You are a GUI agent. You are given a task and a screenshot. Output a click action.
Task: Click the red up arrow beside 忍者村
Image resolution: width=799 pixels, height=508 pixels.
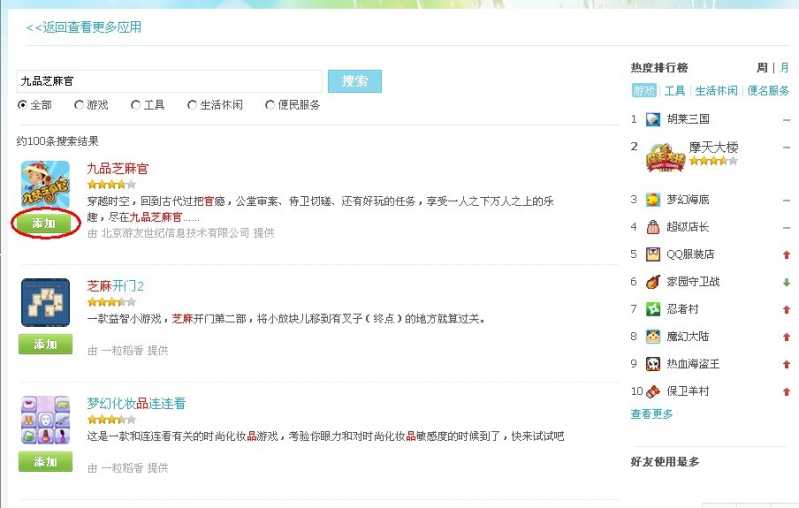[x=786, y=310]
